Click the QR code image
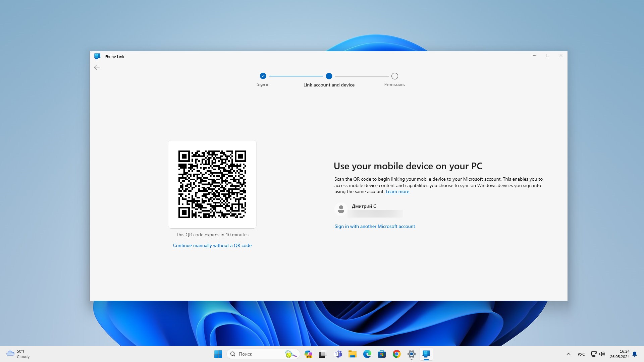 coord(212,184)
